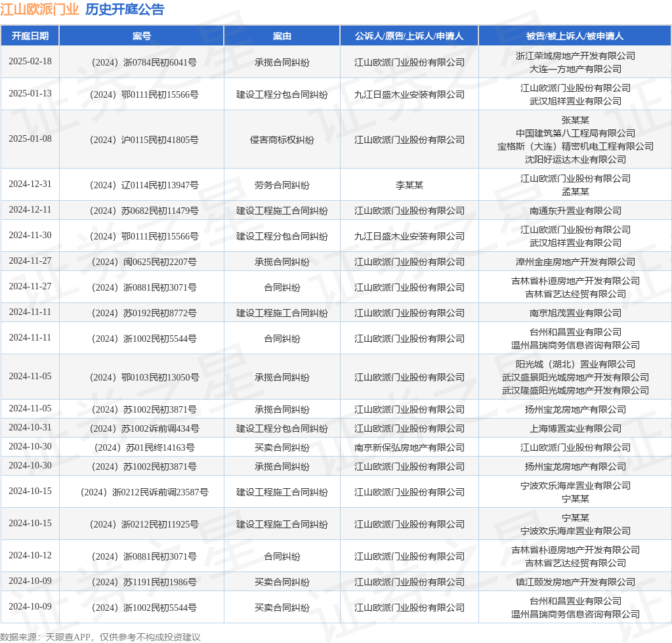
Task: Click 合同纠纷 in the 2024-10-12 row
Action: (x=282, y=556)
